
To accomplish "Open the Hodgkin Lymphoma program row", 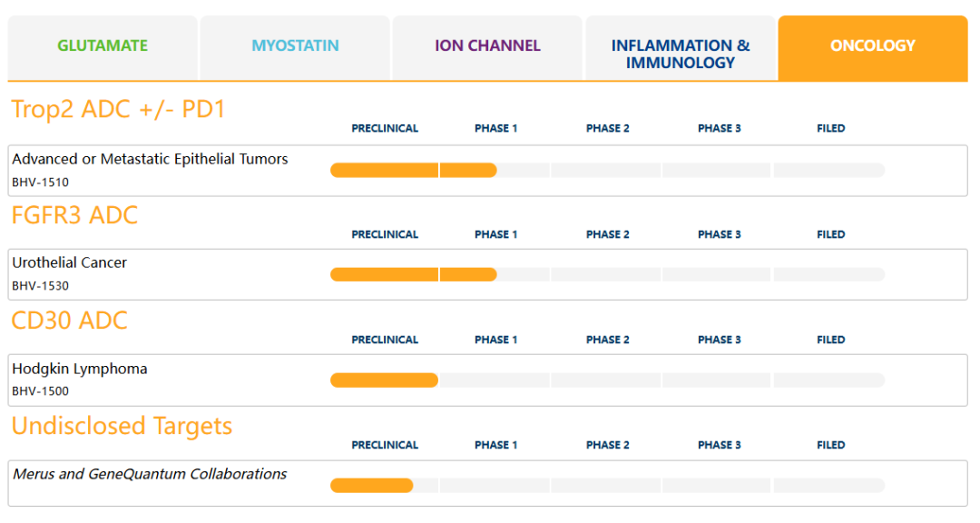I will pos(79,369).
